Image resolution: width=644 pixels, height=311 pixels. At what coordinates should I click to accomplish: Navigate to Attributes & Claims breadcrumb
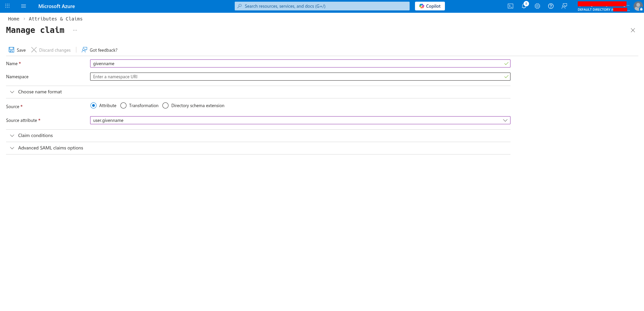(x=55, y=19)
